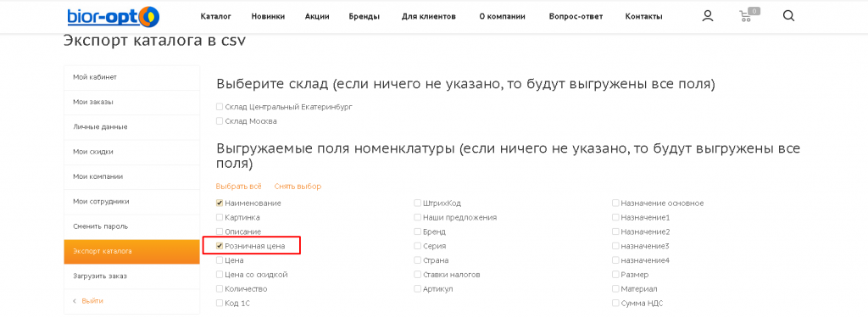Check the Размер checkbox
This screenshot has height=318, width=868.
(615, 275)
